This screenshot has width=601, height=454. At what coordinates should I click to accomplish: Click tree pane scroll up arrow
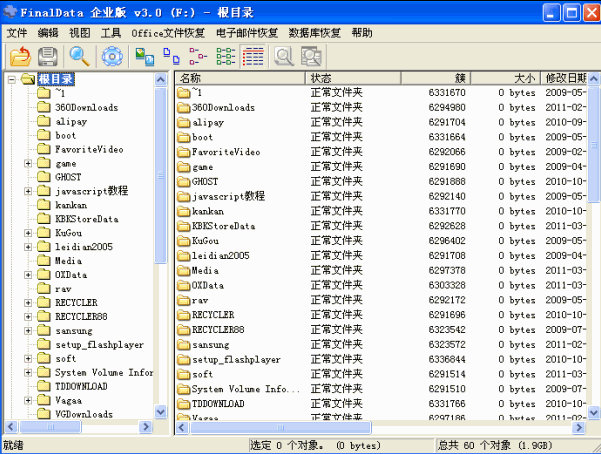[x=161, y=79]
